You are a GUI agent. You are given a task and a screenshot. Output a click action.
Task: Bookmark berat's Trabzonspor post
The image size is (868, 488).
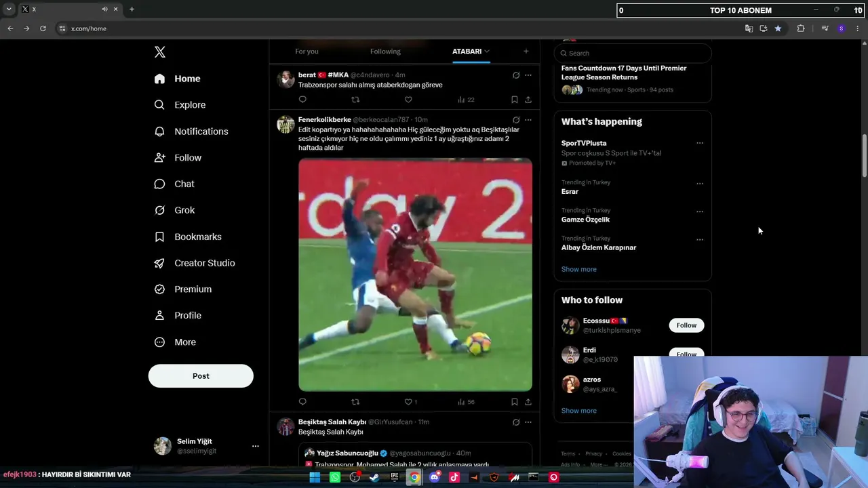[515, 100]
